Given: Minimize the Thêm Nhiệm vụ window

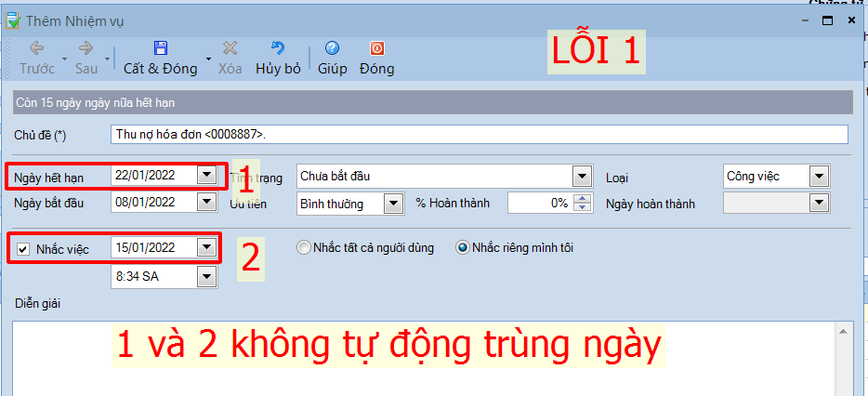Looking at the screenshot, I should pyautogui.click(x=804, y=21).
